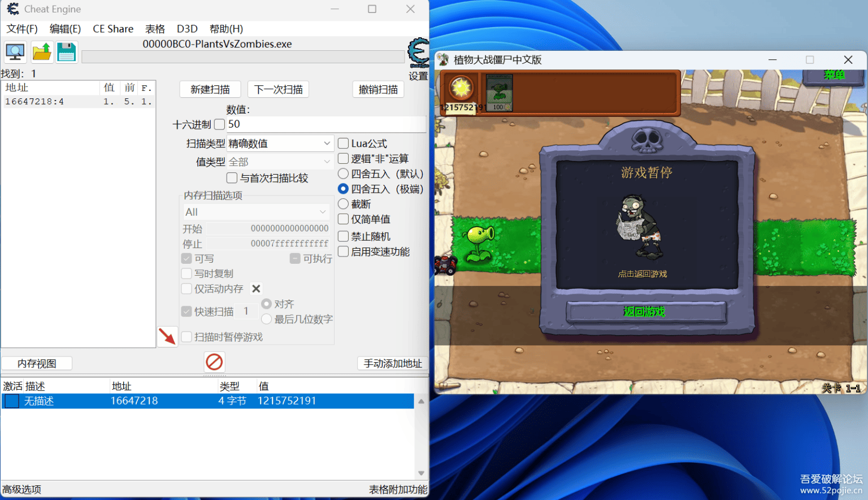The height and width of the screenshot is (500, 868).
Task: Toggle the 仅活动内存 checkbox
Action: tap(186, 289)
